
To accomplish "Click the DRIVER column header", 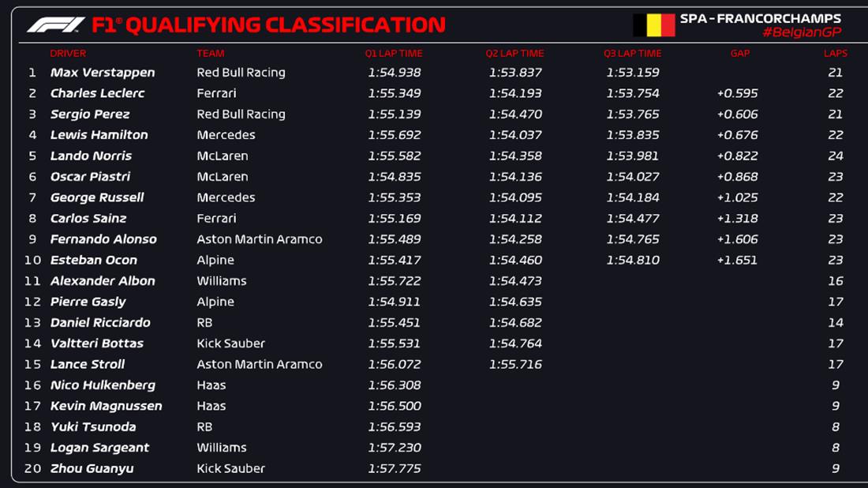I will pyautogui.click(x=68, y=54).
